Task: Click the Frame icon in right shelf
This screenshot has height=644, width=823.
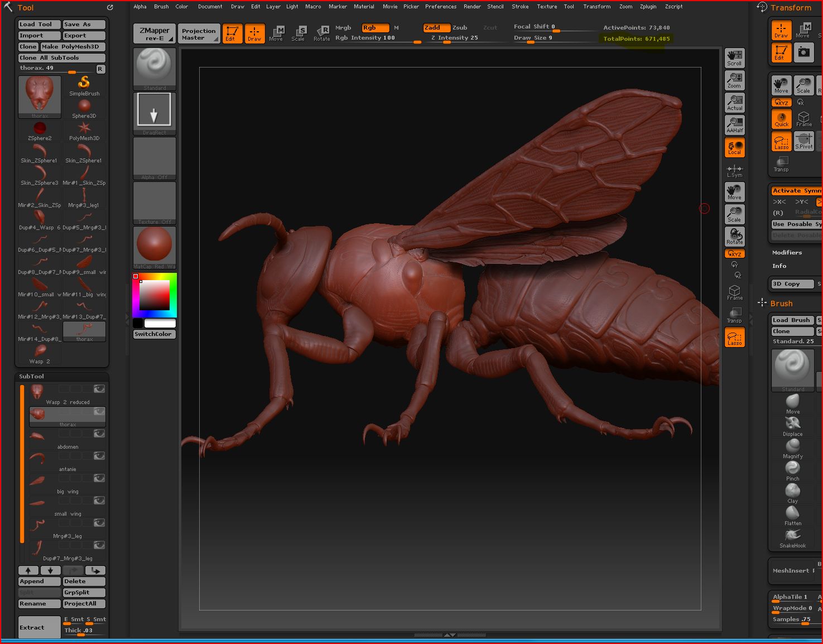Action: pos(734,293)
